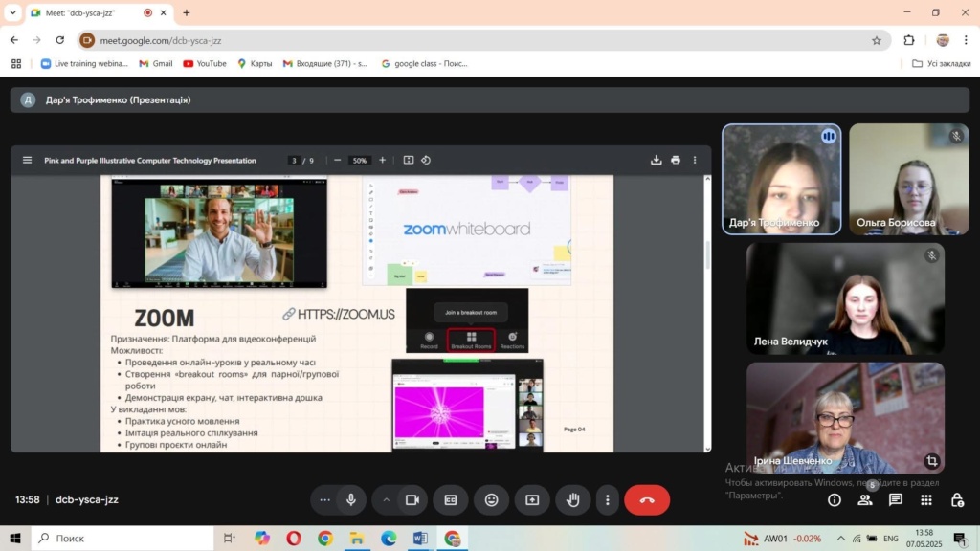The width and height of the screenshot is (980, 551).
Task: Click the taskbar Поиск search box
Action: pyautogui.click(x=122, y=538)
